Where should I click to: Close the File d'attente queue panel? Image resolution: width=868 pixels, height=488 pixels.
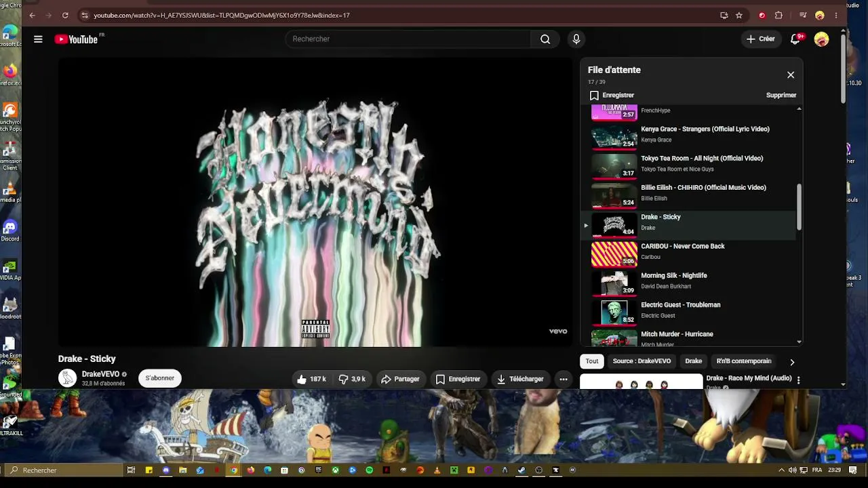[x=791, y=75]
